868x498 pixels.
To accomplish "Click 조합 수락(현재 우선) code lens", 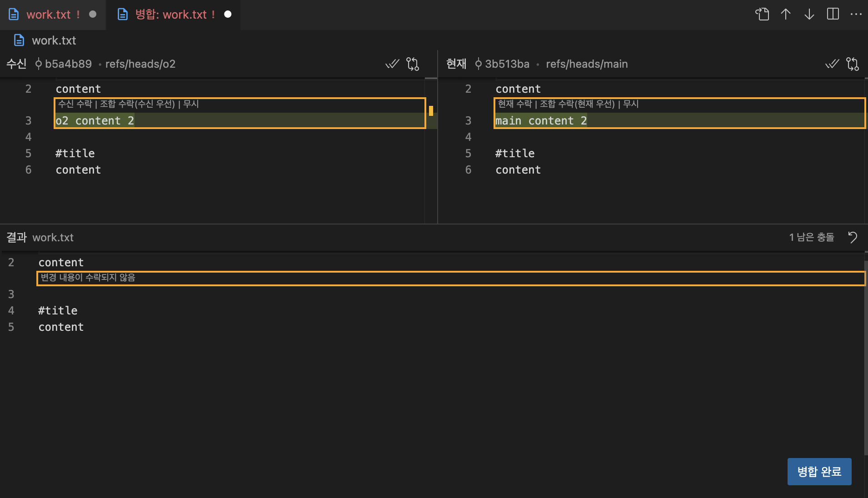I will coord(577,104).
